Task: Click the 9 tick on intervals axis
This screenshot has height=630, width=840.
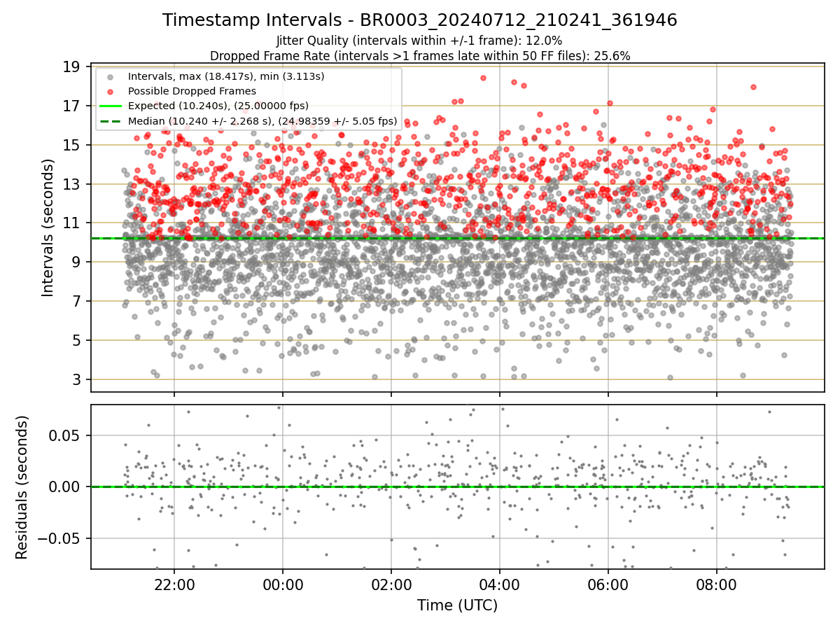Action: click(76, 262)
